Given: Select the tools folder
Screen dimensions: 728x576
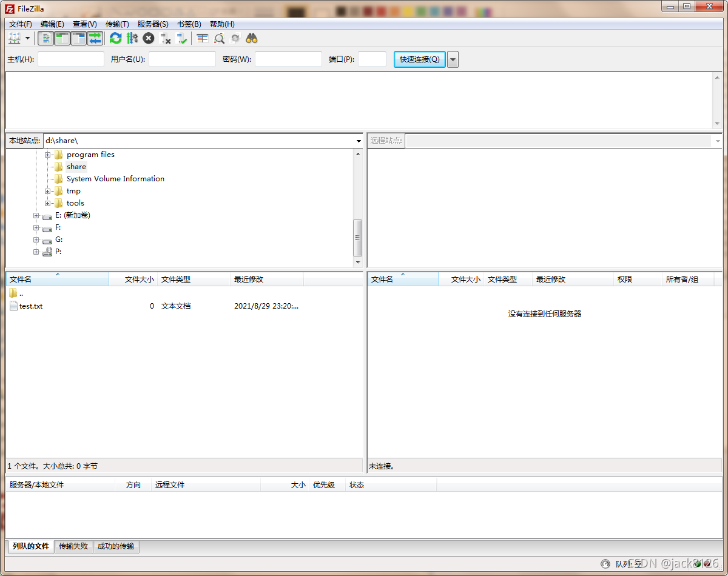Looking at the screenshot, I should pyautogui.click(x=75, y=203).
